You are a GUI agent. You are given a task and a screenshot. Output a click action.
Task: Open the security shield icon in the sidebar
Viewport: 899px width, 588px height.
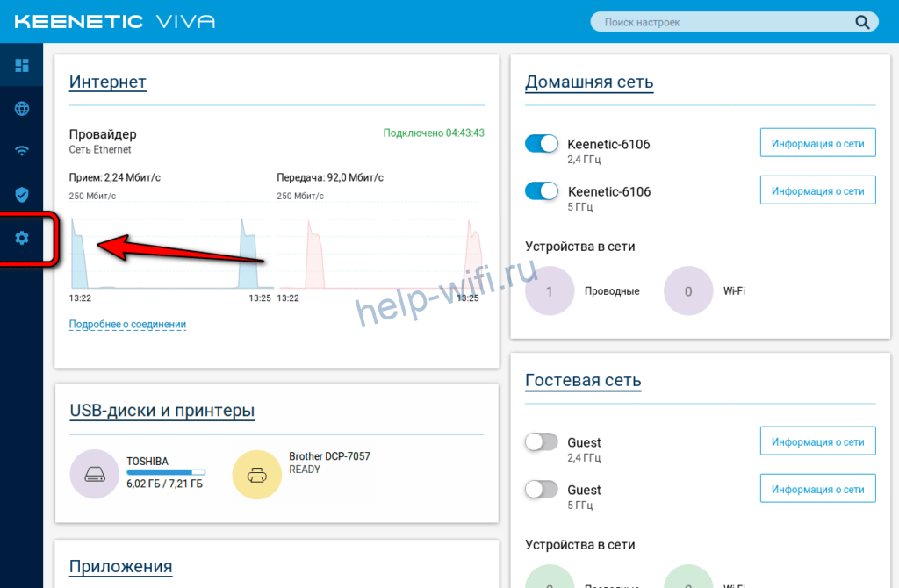(22, 195)
